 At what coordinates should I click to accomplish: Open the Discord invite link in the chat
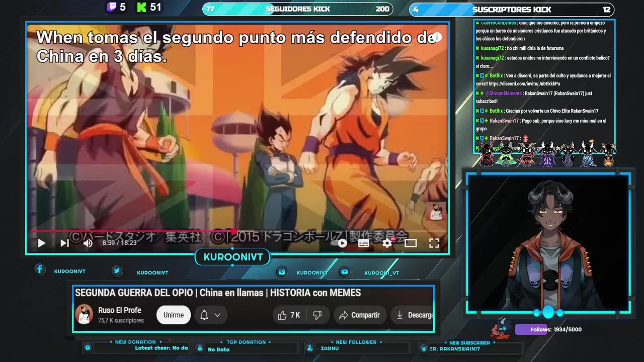coord(524,83)
